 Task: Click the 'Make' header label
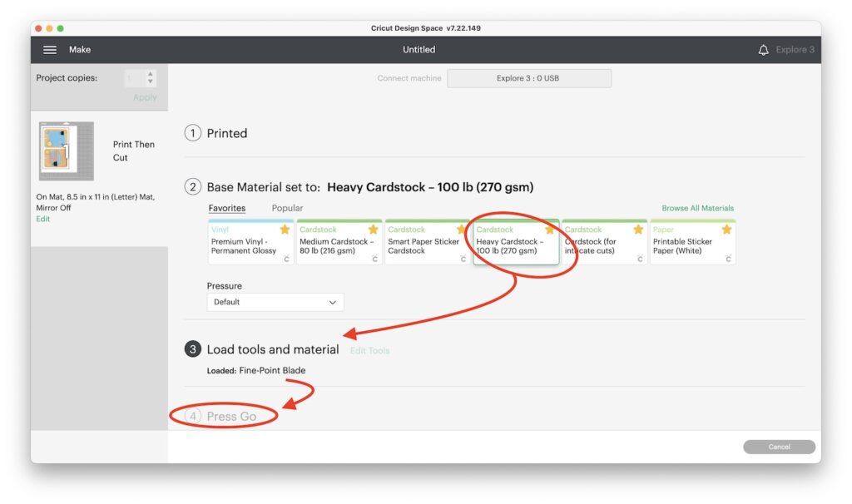(x=79, y=49)
